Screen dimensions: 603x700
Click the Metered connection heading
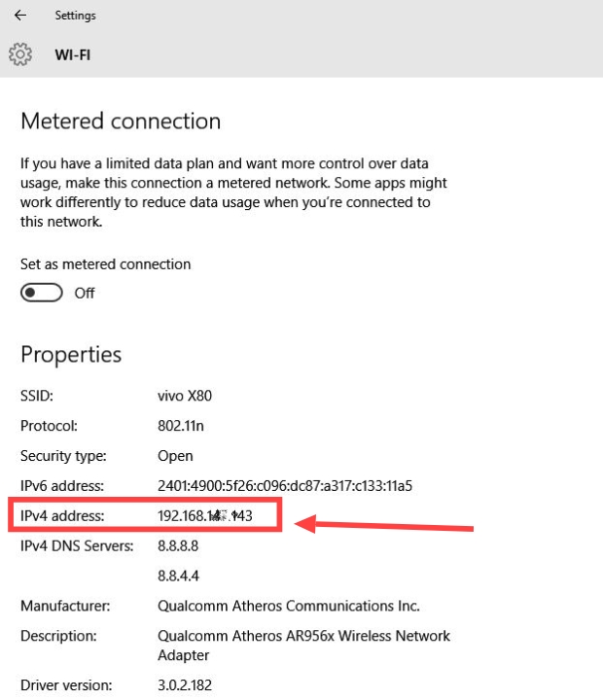pos(121,121)
